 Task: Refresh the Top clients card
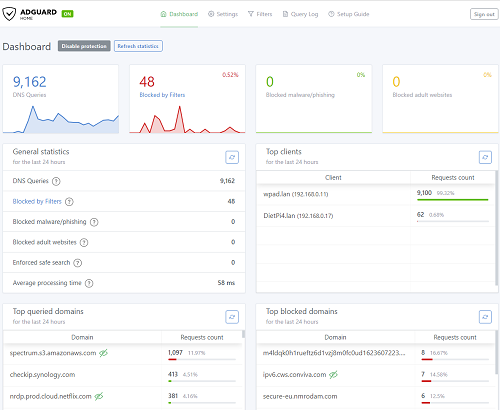(x=485, y=157)
